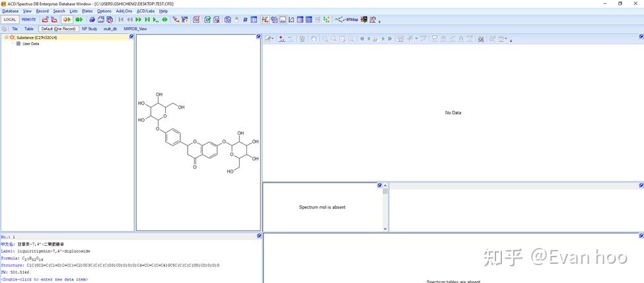
Task: Click the FW: 580.5346 field
Action: (15, 272)
